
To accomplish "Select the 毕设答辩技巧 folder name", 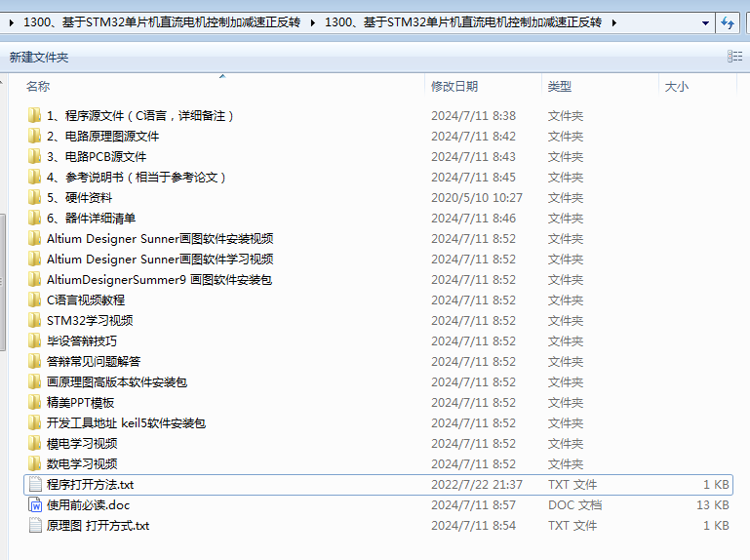I will click(x=82, y=340).
